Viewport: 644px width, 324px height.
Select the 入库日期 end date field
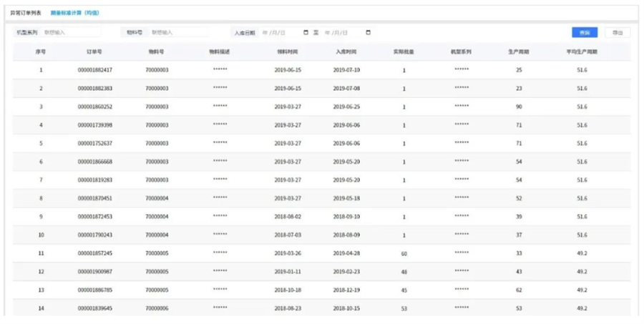tap(343, 32)
